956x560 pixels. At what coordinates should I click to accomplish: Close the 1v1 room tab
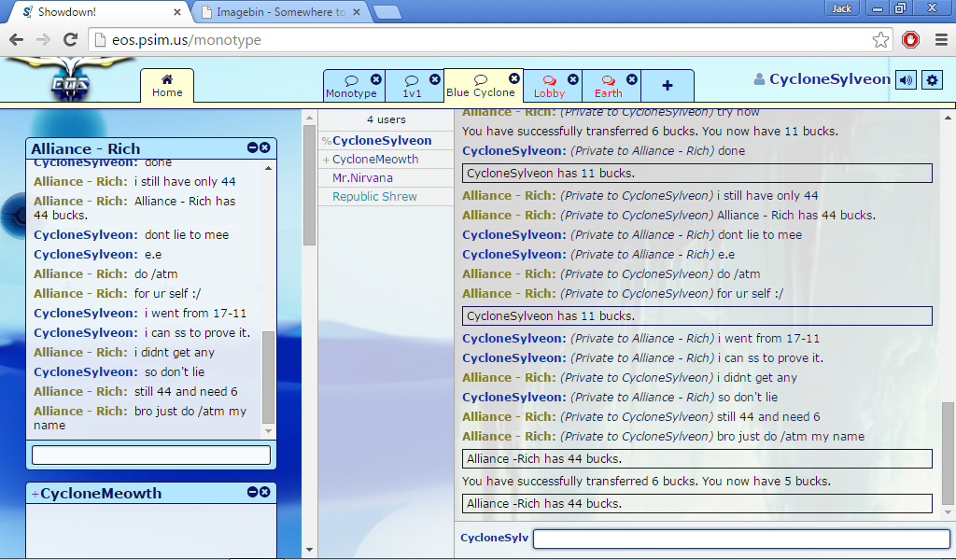435,79
